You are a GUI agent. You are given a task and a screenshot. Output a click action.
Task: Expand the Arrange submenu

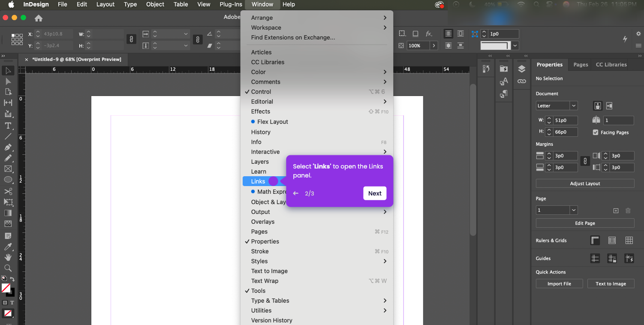tap(317, 18)
